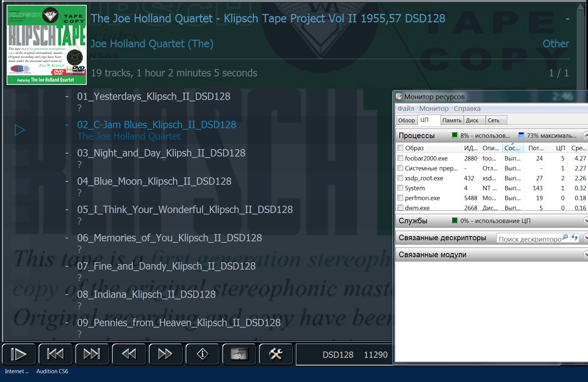Expand the Службы section
This screenshot has height=382, width=588.
click(586, 221)
